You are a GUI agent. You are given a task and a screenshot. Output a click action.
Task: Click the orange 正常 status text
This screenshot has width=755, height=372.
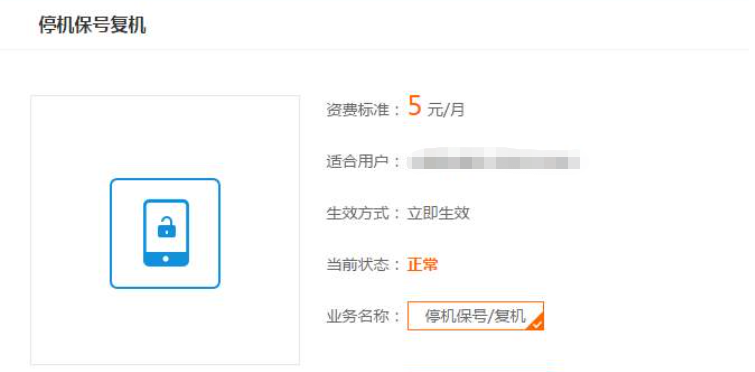(423, 265)
